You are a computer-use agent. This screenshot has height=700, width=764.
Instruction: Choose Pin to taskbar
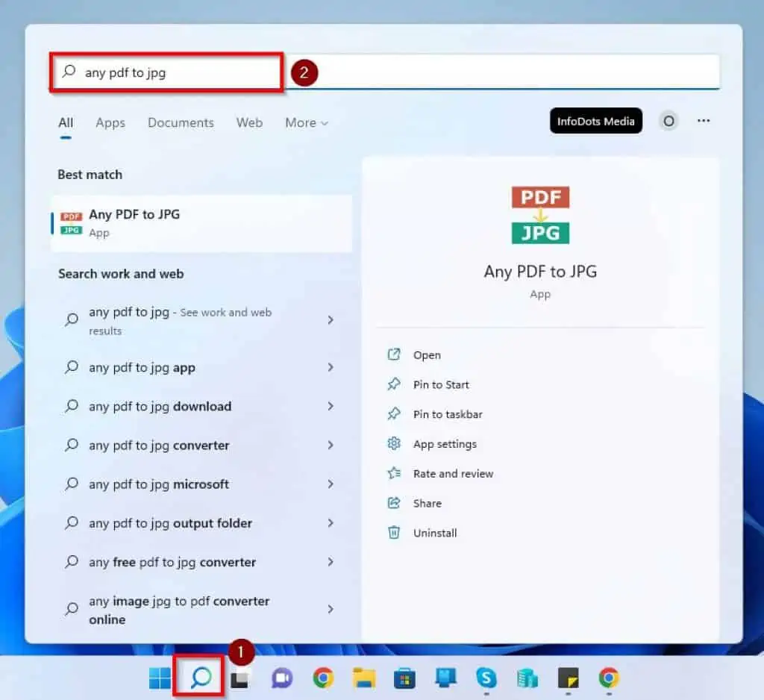(x=448, y=414)
